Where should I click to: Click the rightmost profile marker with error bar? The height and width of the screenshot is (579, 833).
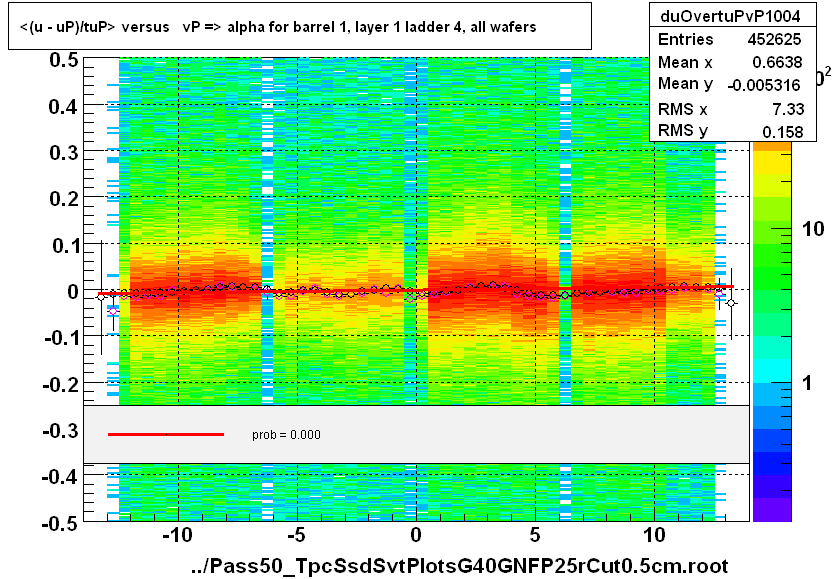(x=732, y=303)
